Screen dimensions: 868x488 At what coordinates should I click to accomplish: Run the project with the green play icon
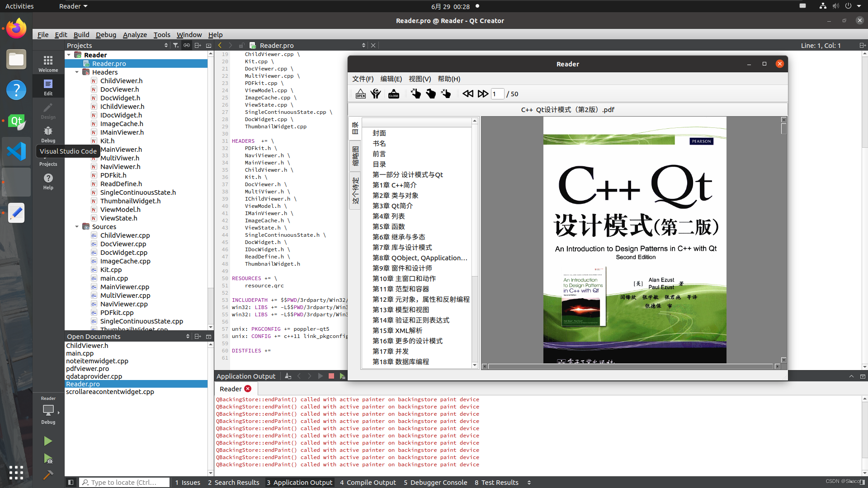(x=48, y=441)
